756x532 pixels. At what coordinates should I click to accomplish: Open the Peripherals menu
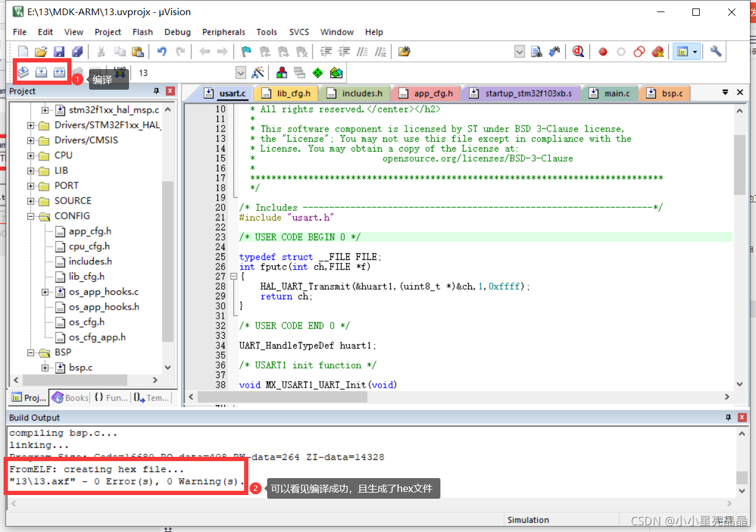[224, 32]
